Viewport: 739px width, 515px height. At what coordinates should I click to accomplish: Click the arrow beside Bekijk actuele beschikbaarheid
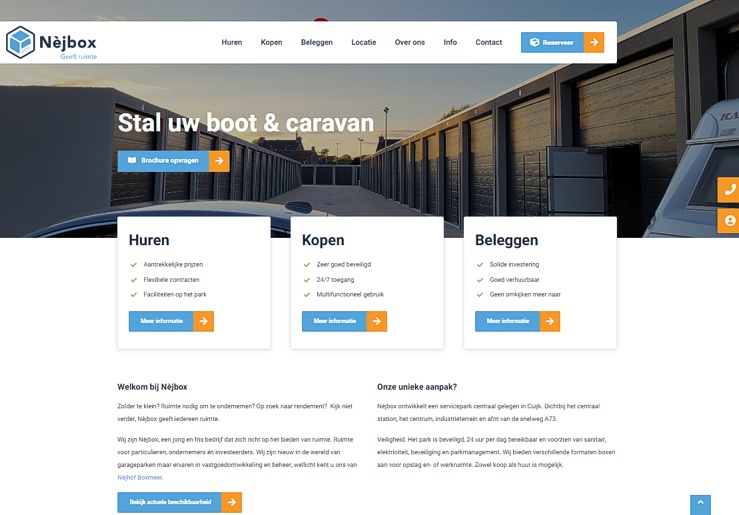pyautogui.click(x=231, y=502)
